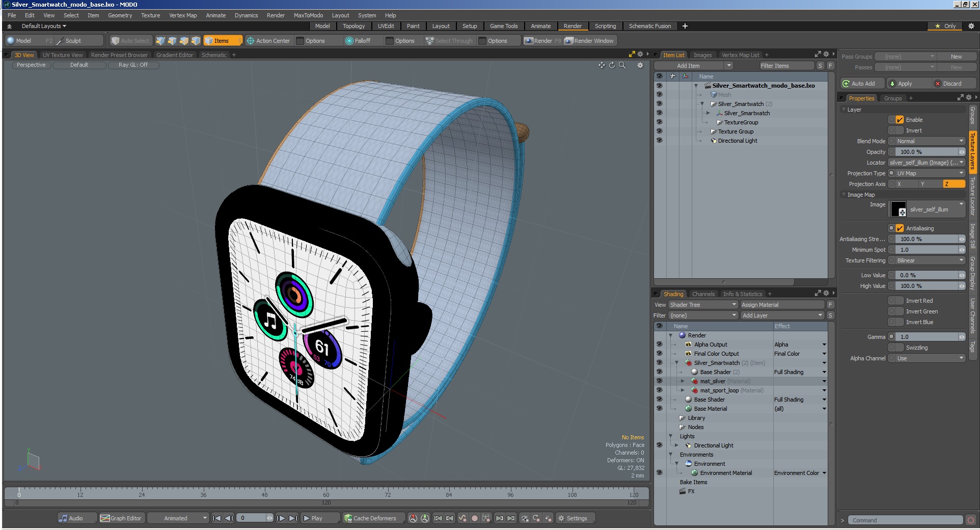This screenshot has width=980, height=530.
Task: Click the record keyframe circle icon
Action: (x=475, y=518)
